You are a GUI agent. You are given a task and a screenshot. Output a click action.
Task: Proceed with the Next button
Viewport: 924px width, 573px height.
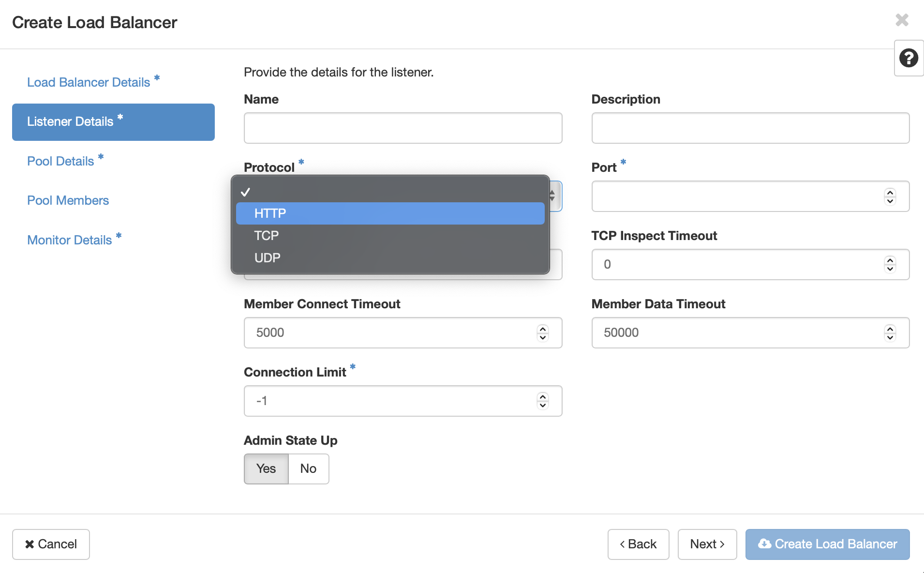[707, 544]
